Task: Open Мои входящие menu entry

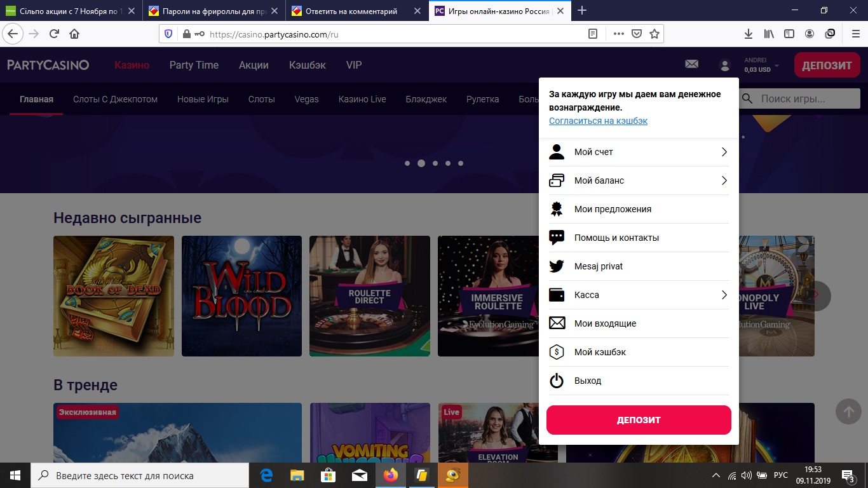Action: (x=639, y=323)
